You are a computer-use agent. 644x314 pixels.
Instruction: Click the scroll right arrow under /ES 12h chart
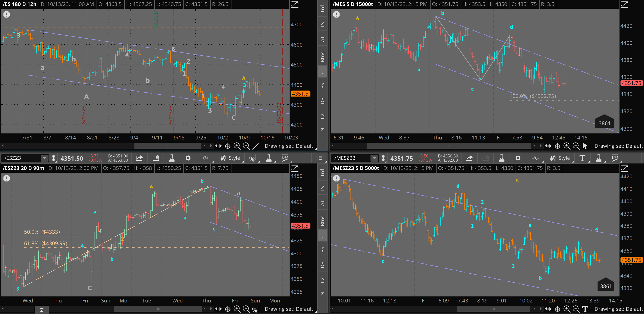click(211, 146)
